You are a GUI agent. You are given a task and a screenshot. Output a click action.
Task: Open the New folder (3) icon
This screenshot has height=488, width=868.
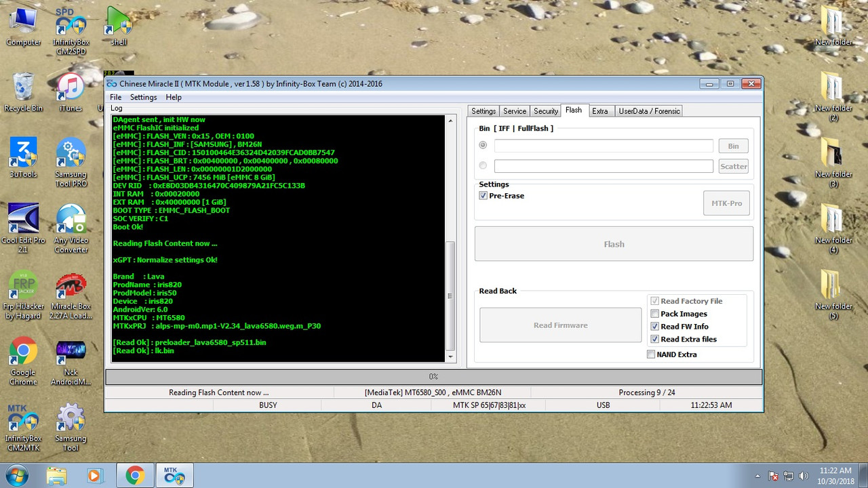[x=833, y=163]
